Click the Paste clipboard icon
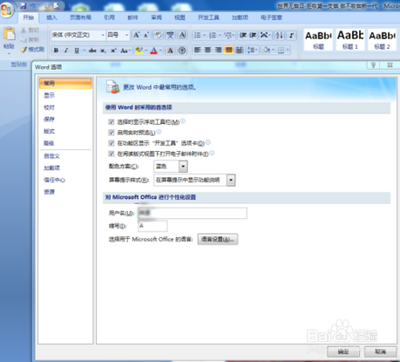This screenshot has height=362, width=400. 9,34
